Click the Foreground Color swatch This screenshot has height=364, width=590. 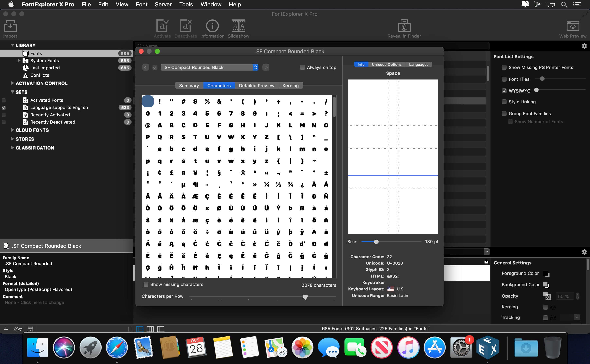(546, 274)
